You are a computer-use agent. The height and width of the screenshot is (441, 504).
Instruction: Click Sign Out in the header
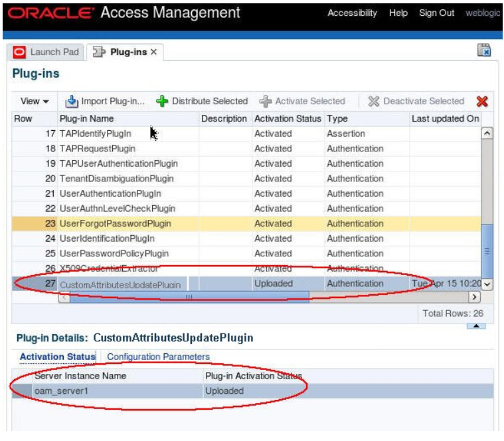click(x=436, y=13)
